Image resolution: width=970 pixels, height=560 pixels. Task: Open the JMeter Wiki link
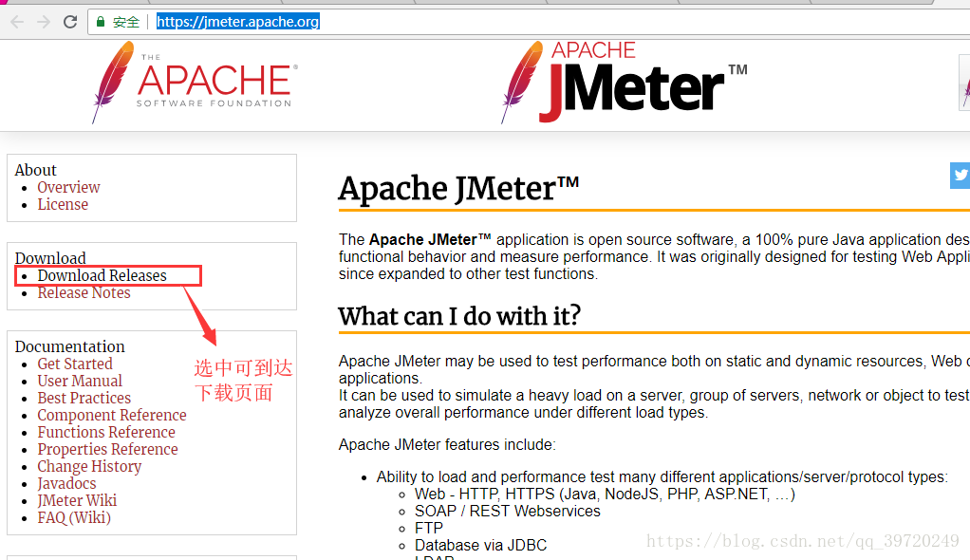pos(77,500)
